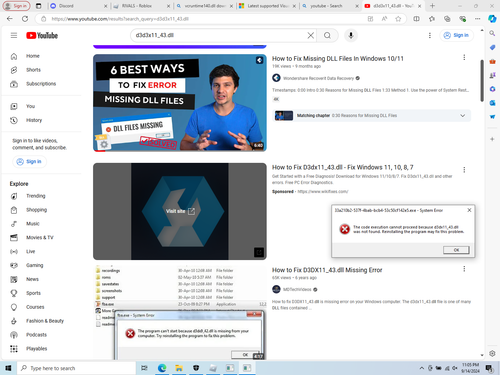The height and width of the screenshot is (375, 500).
Task: Refresh the browser page
Action: (25, 19)
